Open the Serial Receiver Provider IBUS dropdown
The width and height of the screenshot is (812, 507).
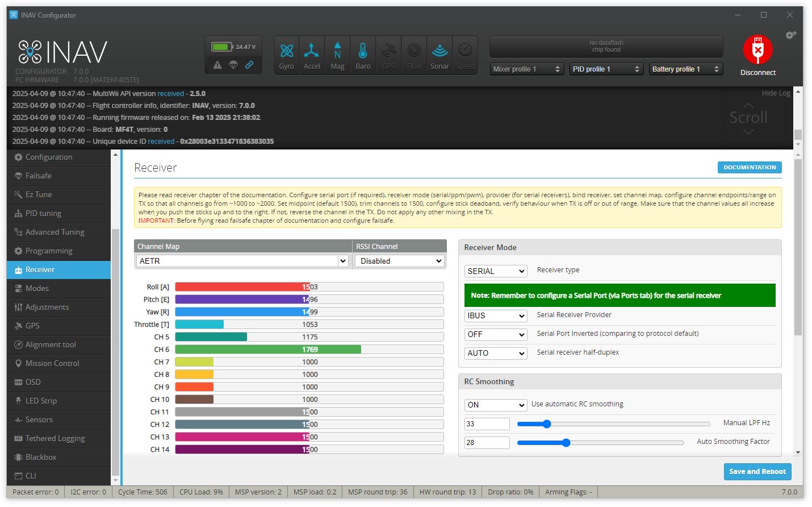[496, 315]
